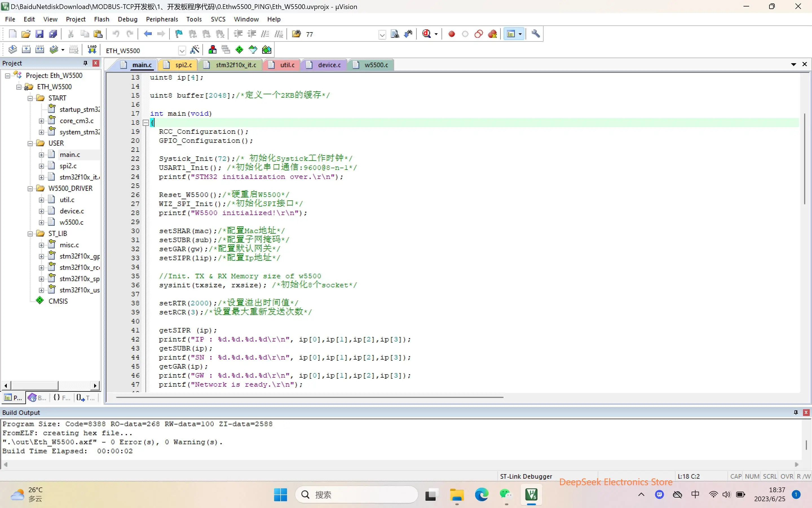This screenshot has height=508, width=812.
Task: Open File Explorer from taskbar
Action: coord(456,494)
